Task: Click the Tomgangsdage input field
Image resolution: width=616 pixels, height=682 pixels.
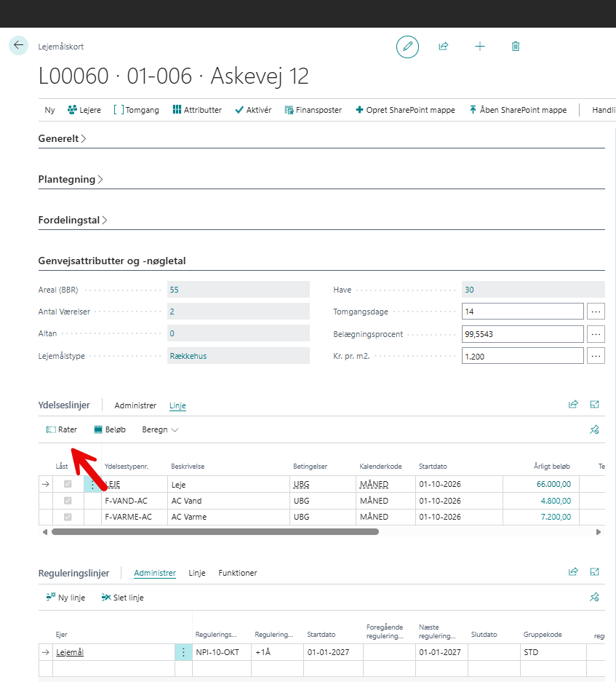Action: [x=522, y=312]
